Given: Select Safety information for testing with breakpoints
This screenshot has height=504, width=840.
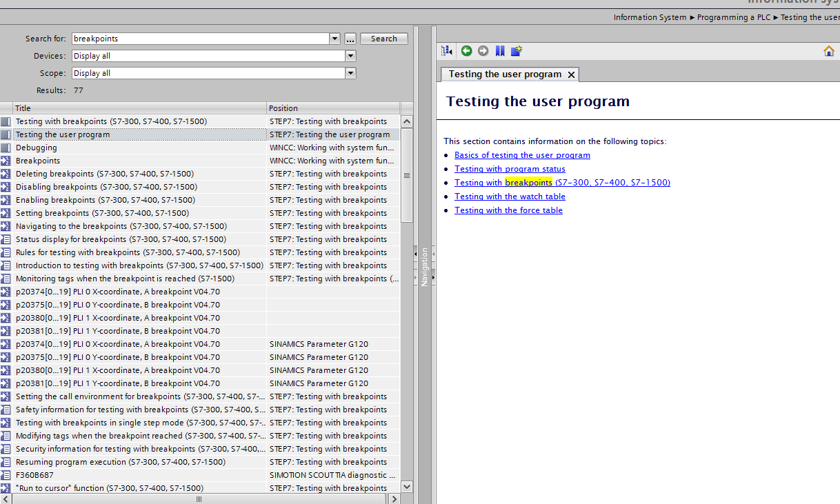Looking at the screenshot, I should 200,410.
